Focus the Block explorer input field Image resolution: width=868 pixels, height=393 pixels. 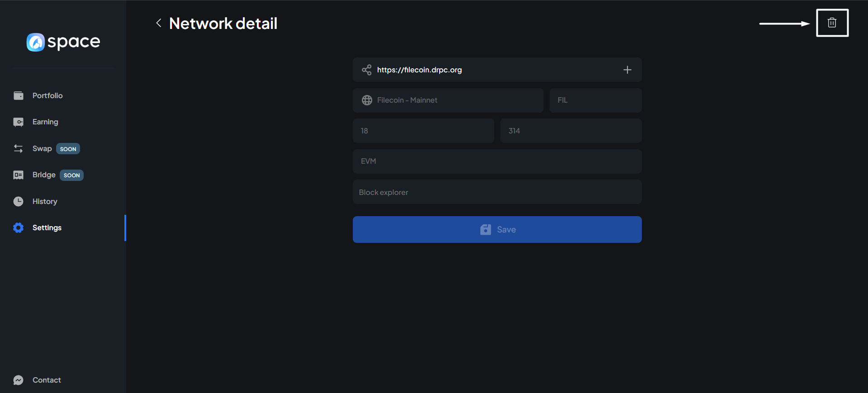coord(497,192)
